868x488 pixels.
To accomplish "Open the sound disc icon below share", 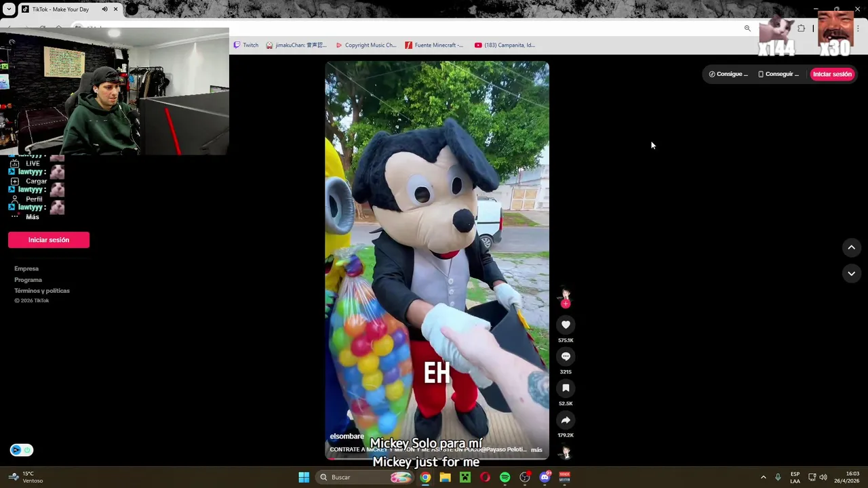I will tap(566, 453).
